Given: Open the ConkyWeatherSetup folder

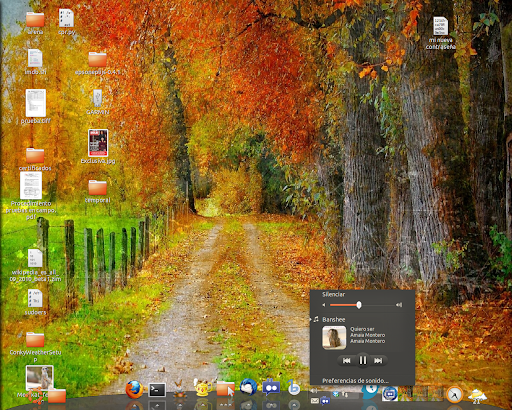Looking at the screenshot, I should 35,340.
